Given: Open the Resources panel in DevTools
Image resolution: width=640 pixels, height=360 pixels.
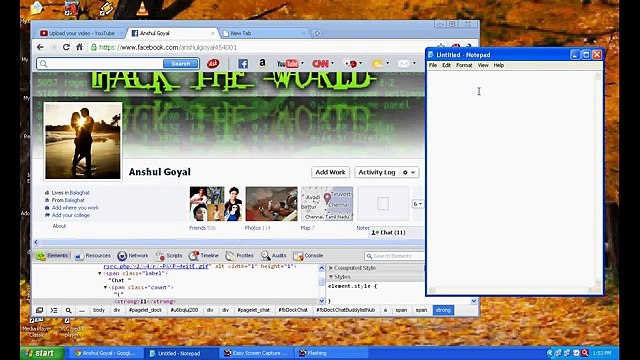Looking at the screenshot, I should 93,256.
